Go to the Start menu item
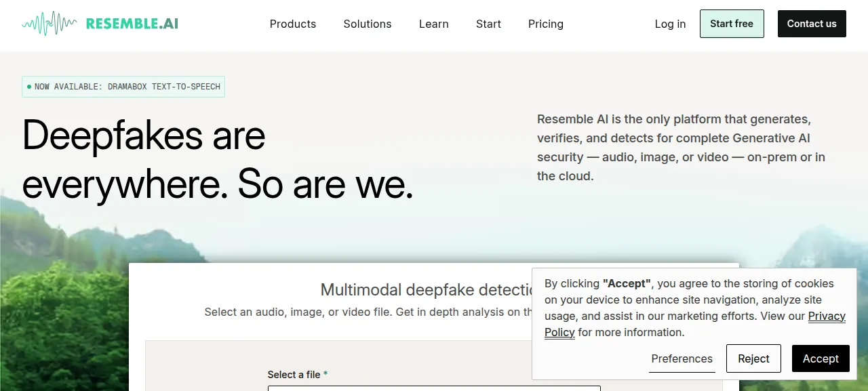This screenshot has width=868, height=391. tap(488, 24)
